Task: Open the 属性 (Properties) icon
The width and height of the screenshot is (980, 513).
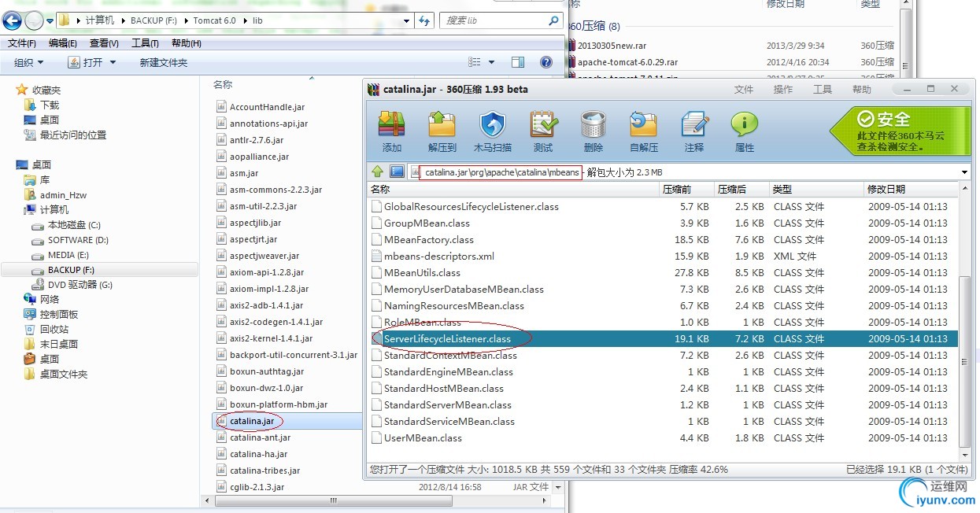Action: (x=744, y=131)
